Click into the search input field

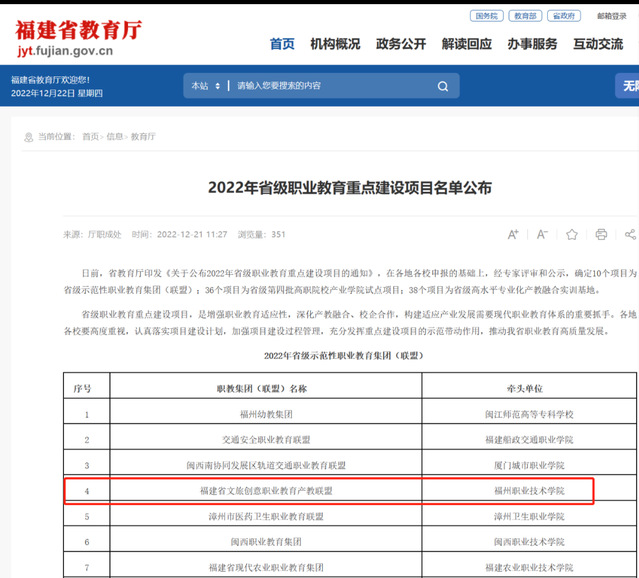[x=330, y=86]
